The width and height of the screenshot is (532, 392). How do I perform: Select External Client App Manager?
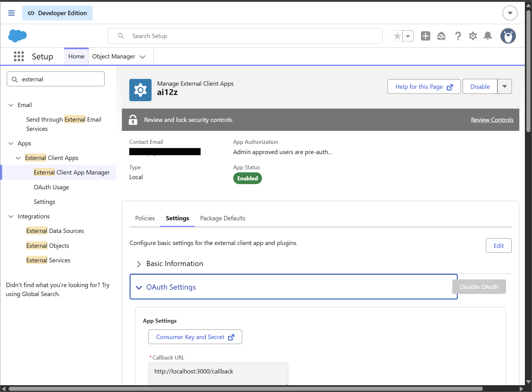(72, 172)
